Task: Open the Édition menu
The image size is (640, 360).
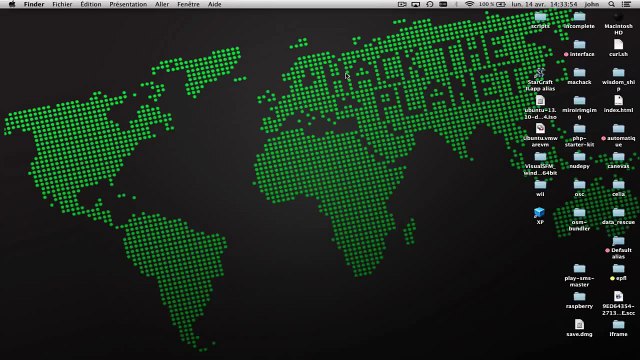Action: (x=91, y=4)
